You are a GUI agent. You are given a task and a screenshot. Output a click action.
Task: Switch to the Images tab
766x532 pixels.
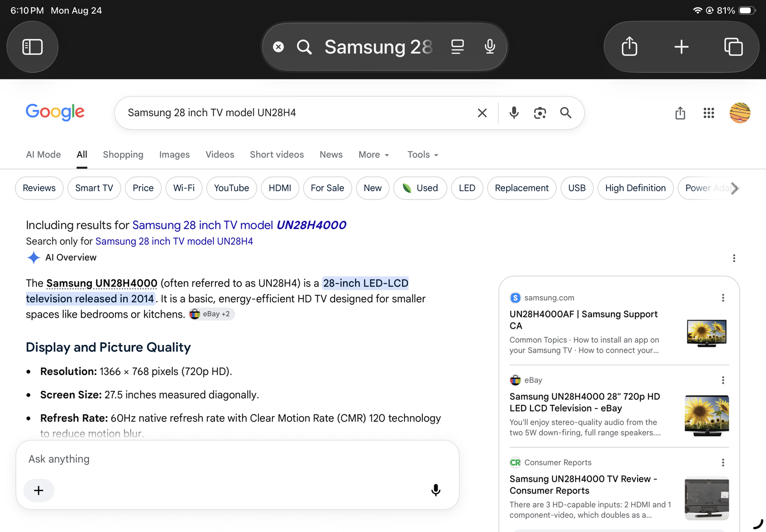tap(174, 155)
